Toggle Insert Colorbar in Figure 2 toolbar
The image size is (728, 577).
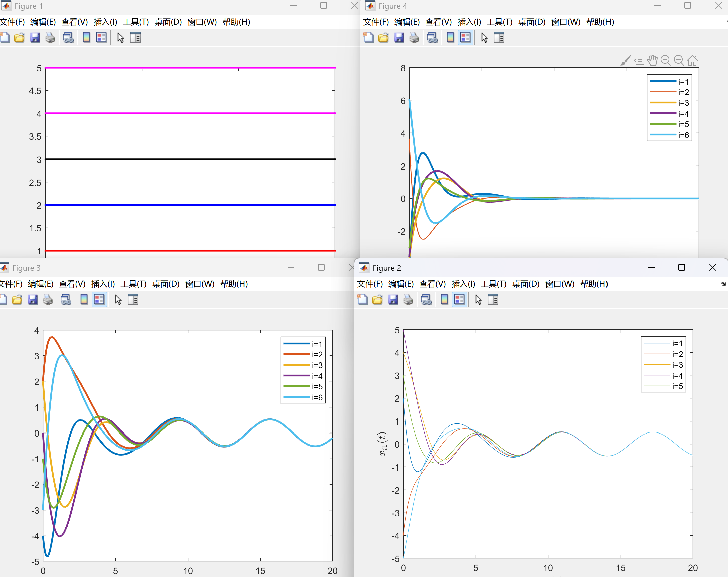coord(444,299)
